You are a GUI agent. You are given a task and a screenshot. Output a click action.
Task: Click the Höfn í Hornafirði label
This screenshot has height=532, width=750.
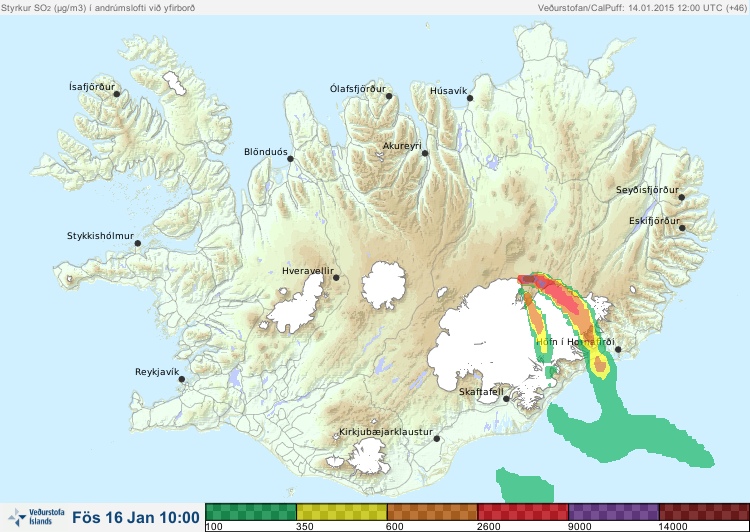[x=575, y=342]
